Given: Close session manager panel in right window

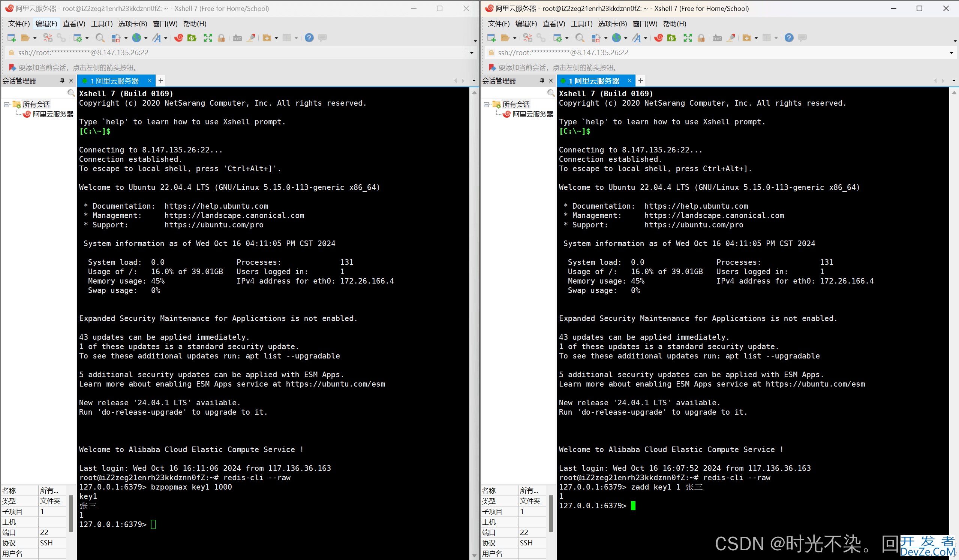Looking at the screenshot, I should [x=551, y=81].
